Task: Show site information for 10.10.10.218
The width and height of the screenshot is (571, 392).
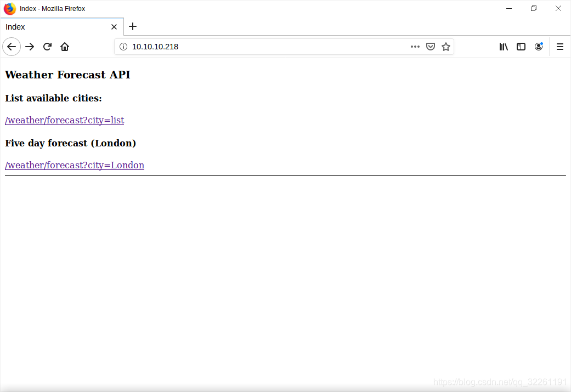Action: 123,47
